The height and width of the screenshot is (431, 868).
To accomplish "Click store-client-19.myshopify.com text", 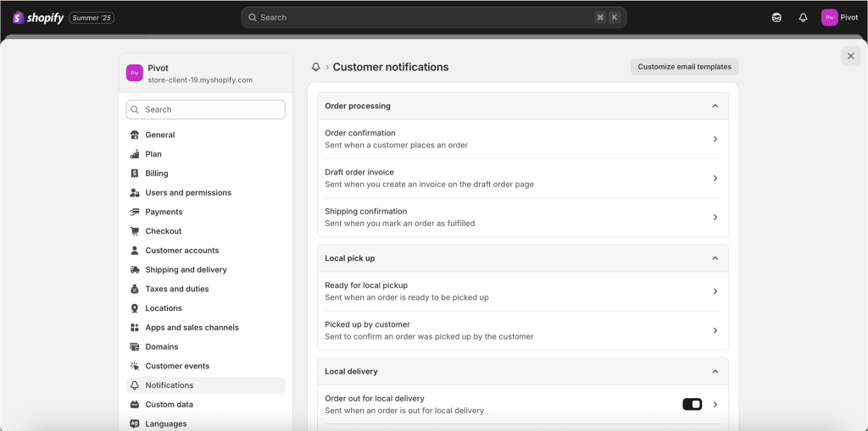I will (200, 80).
